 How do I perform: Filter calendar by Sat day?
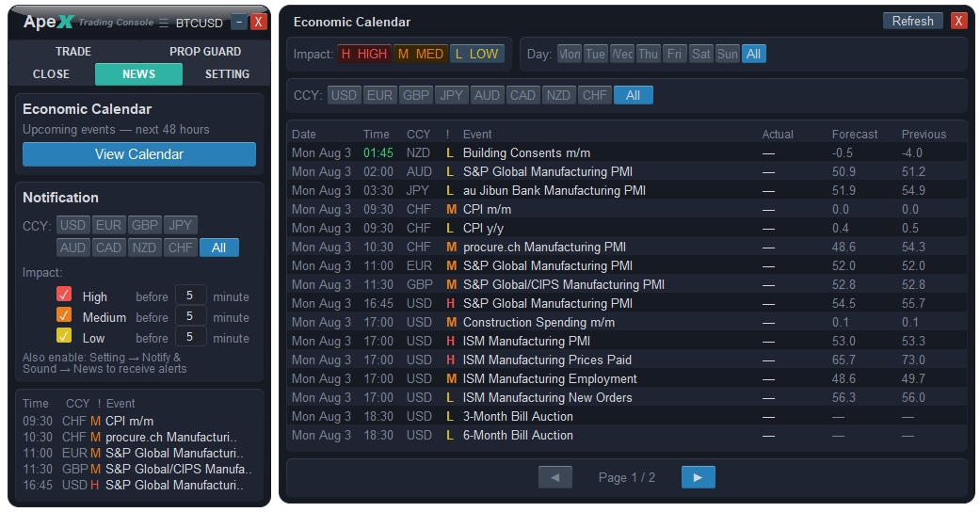[701, 54]
